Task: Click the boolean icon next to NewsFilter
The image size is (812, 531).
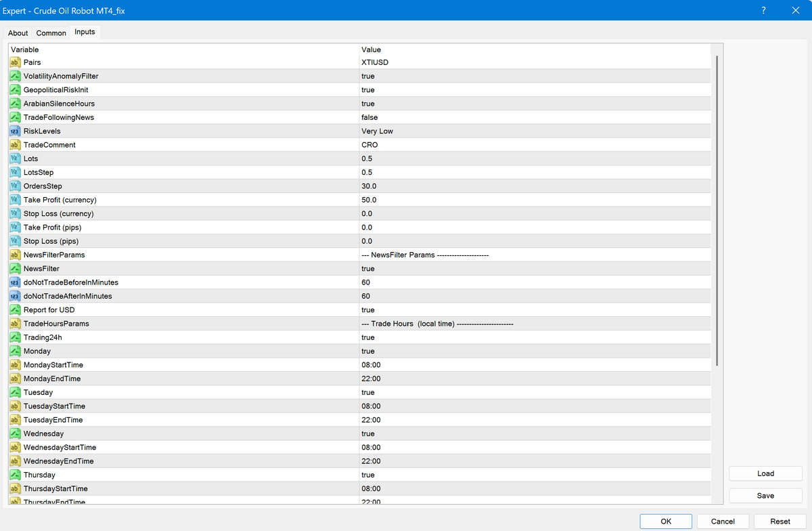Action: (x=15, y=269)
